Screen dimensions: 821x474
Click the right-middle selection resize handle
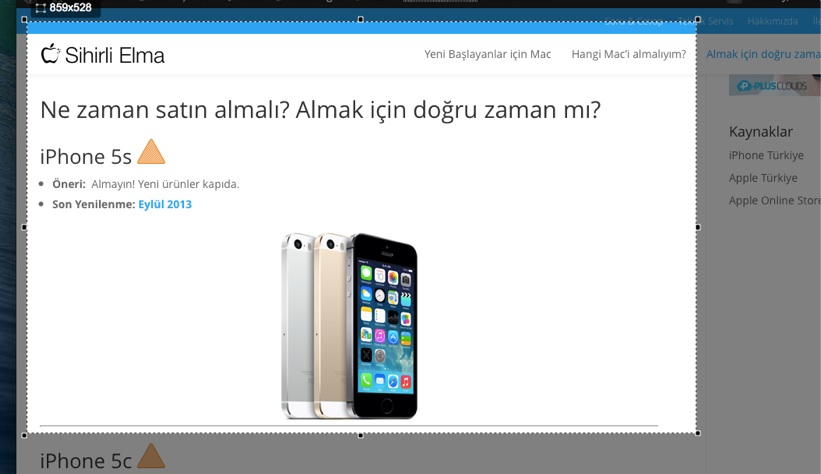(697, 227)
